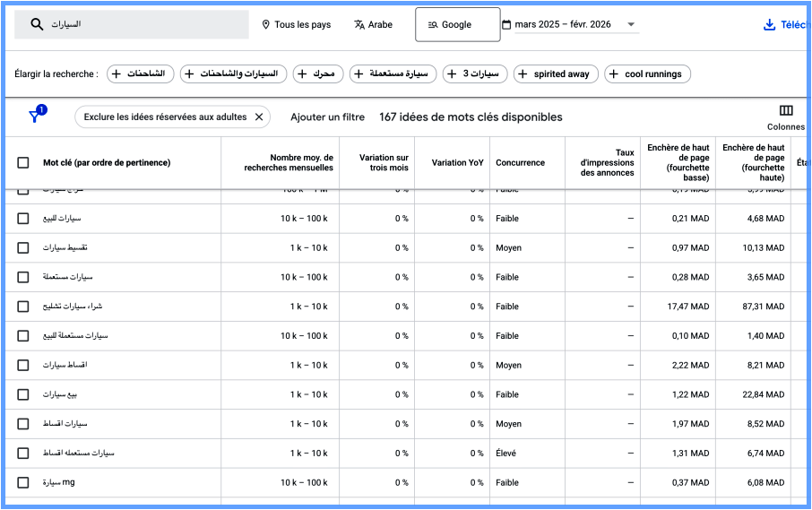Open the Colonnes columns icon
Screen dimensions: 812x510
coord(786,111)
